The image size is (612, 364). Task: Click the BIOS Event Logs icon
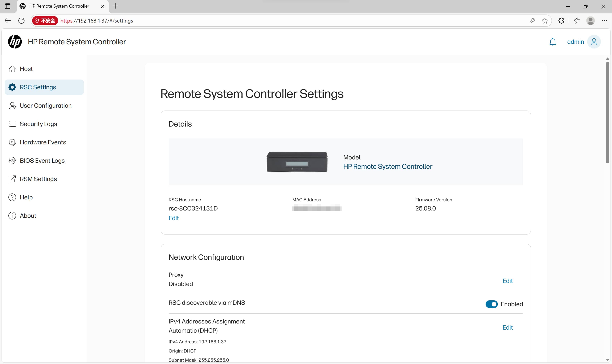(12, 161)
